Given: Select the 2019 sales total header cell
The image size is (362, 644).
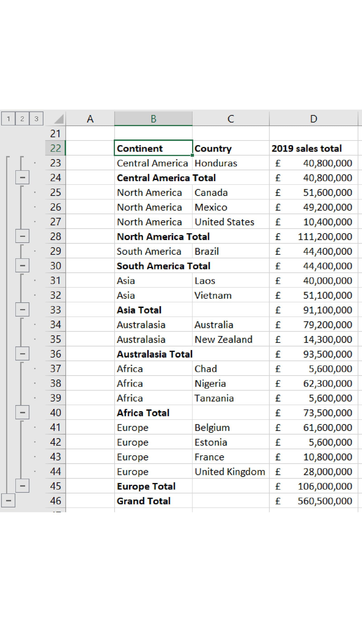Looking at the screenshot, I should pos(314,148).
